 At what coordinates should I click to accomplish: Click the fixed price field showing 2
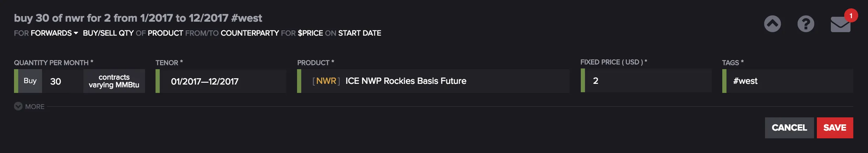pyautogui.click(x=648, y=80)
